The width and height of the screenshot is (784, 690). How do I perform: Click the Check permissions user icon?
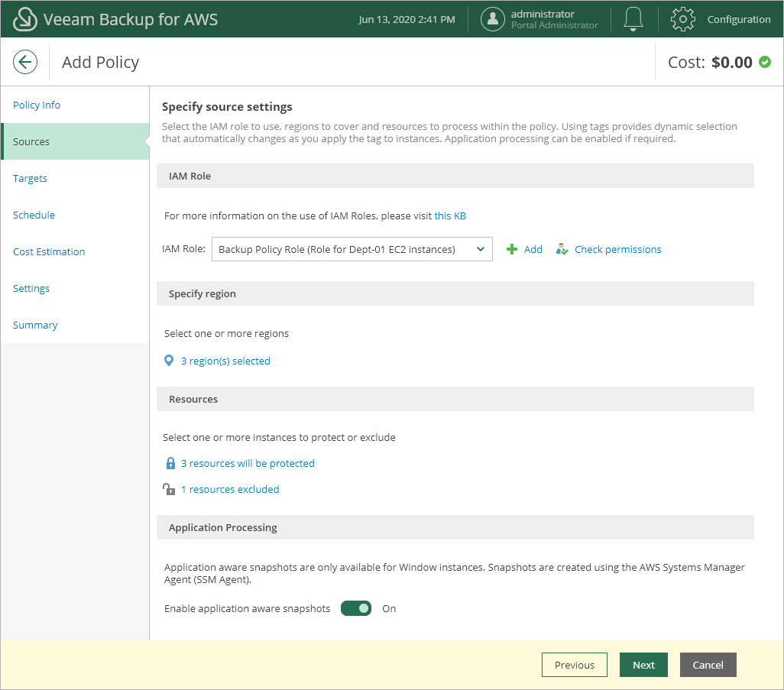pos(562,249)
